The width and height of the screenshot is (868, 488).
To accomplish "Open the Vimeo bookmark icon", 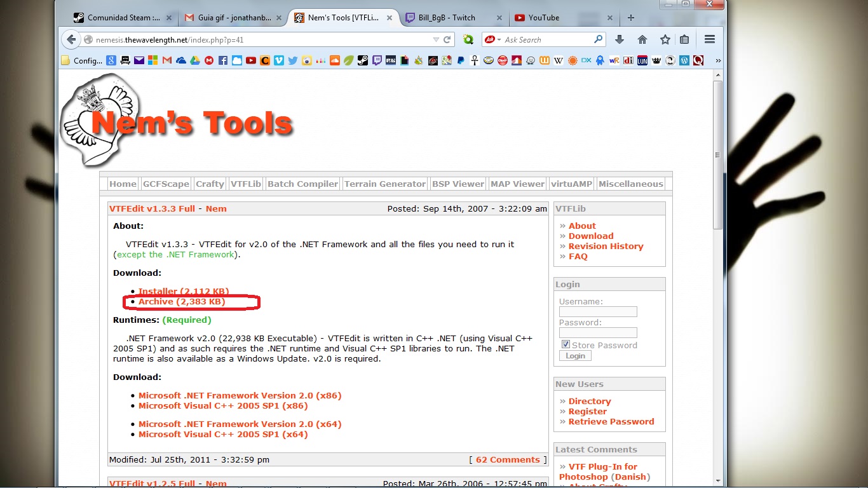I will click(279, 61).
